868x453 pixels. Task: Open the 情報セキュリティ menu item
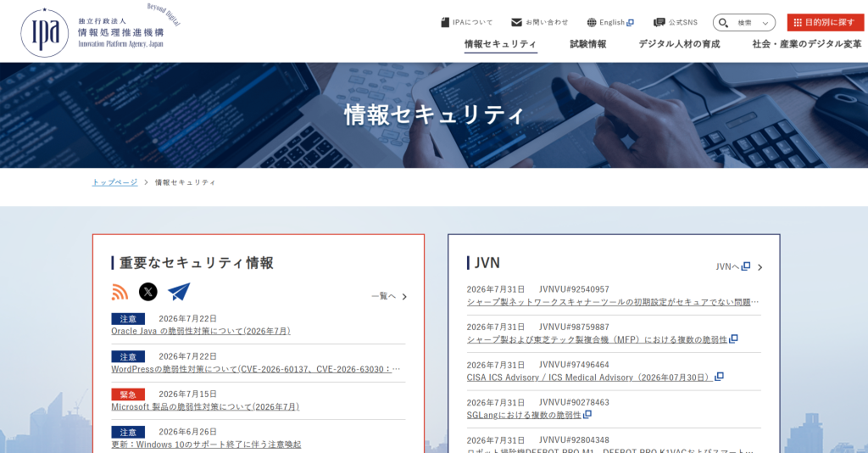[x=500, y=44]
